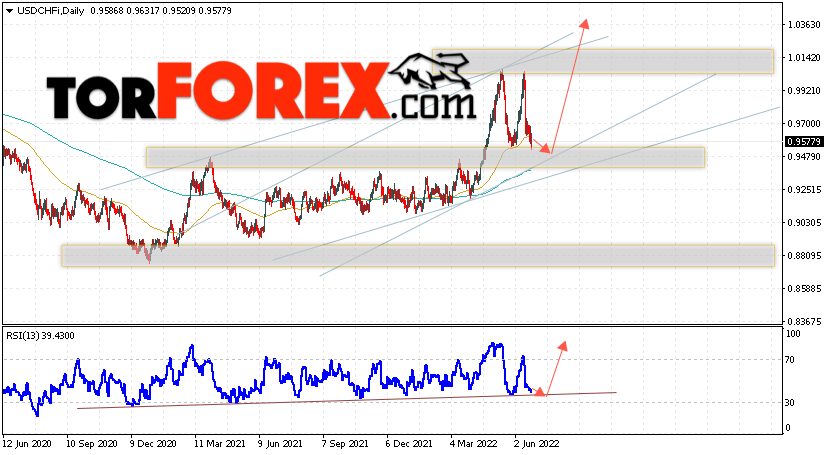Select the RSI(13) 39.4300 indicator label
Screen dimensions: 828x455
(40, 336)
